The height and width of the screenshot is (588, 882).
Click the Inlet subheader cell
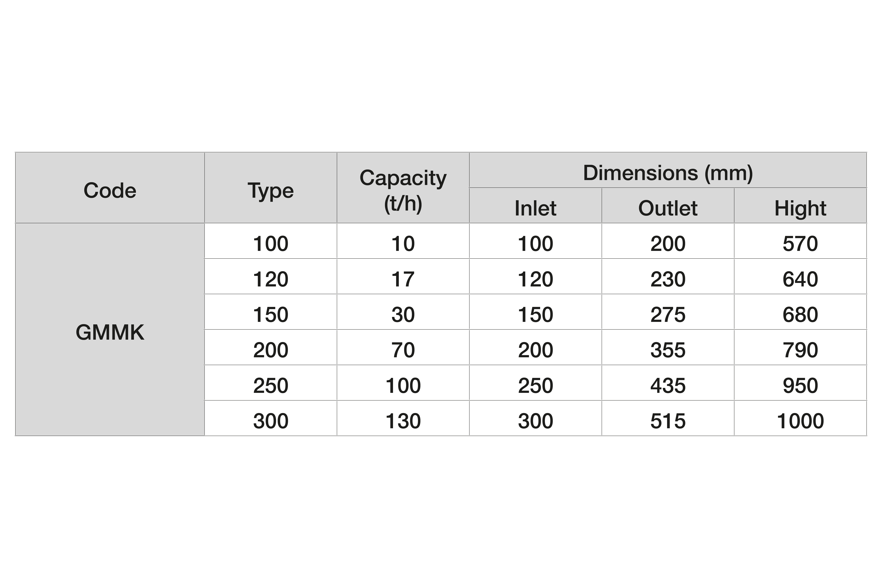tap(536, 205)
